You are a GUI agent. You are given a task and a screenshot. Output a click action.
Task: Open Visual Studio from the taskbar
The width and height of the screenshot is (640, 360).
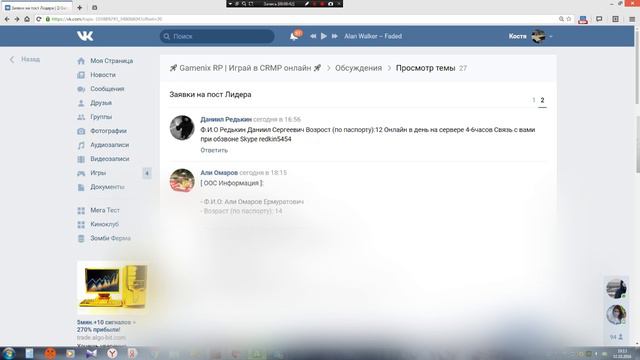point(91,353)
